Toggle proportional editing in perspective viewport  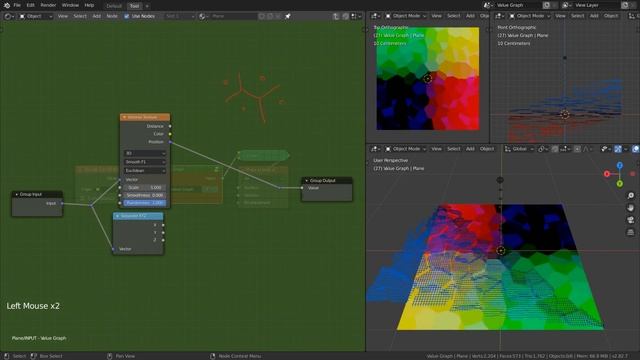[x=577, y=149]
